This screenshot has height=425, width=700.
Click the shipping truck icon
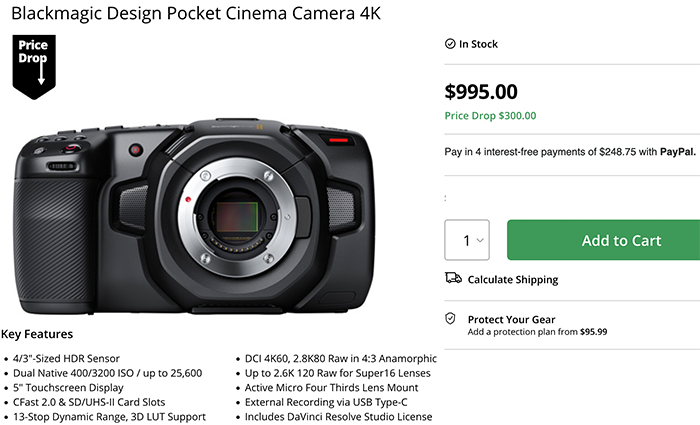coord(452,279)
